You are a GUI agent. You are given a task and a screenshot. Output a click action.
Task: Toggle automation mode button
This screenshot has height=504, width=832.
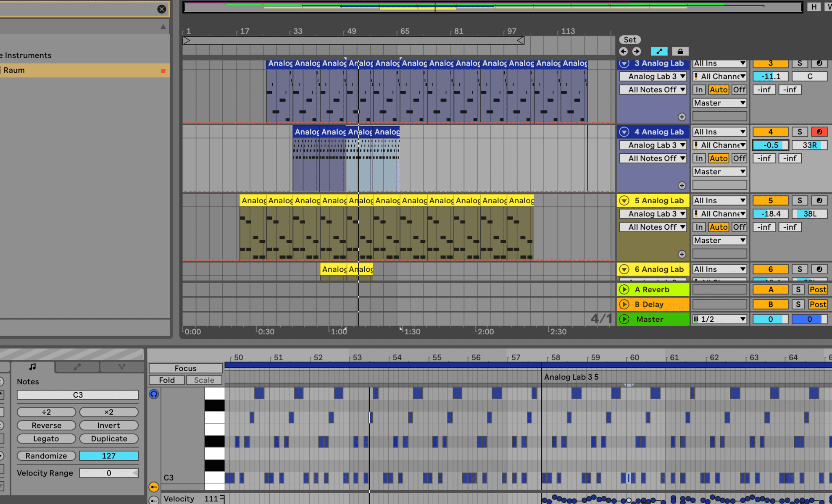(659, 51)
